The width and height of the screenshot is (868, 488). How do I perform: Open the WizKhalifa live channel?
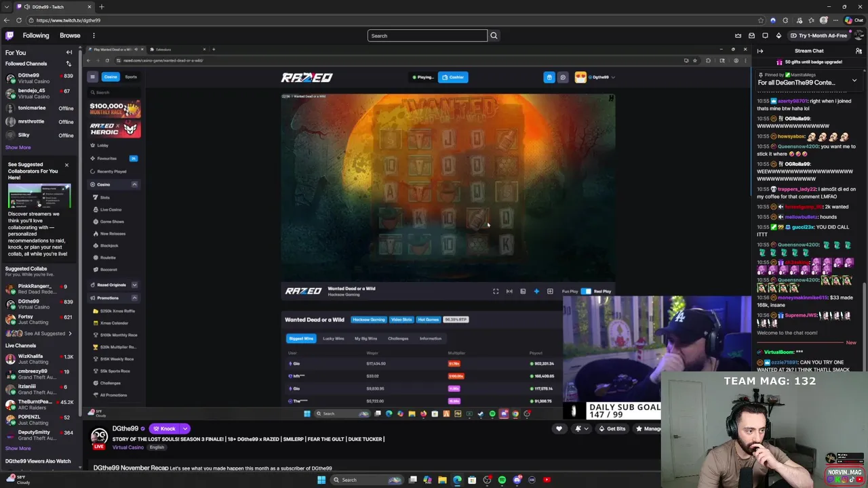[x=39, y=359]
